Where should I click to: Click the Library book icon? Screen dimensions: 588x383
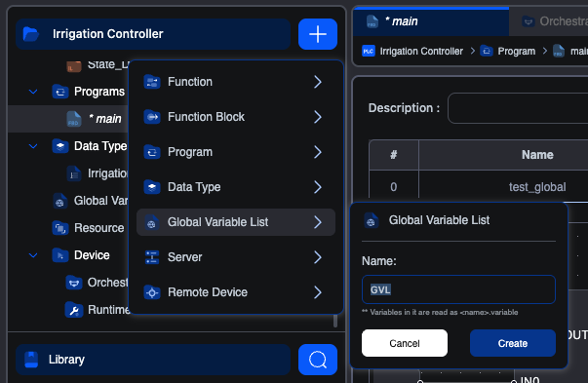click(x=31, y=360)
